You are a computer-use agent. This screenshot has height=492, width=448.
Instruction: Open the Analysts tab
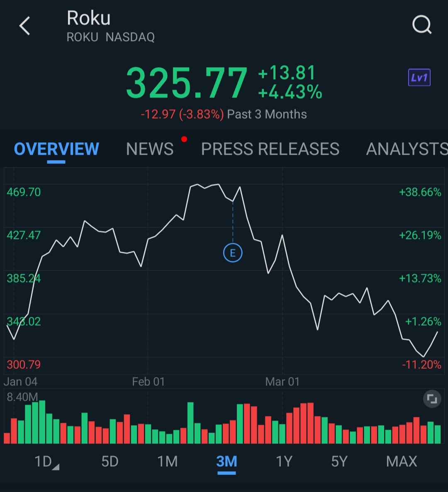coord(407,149)
